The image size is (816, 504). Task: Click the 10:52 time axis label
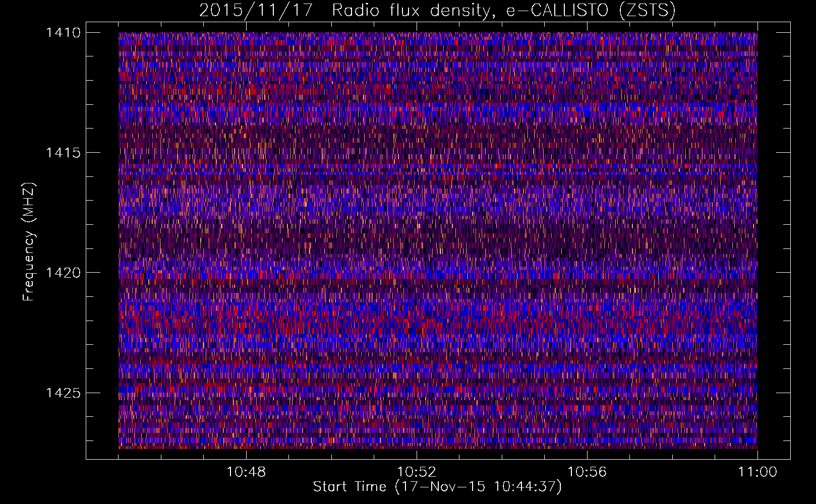pyautogui.click(x=417, y=472)
